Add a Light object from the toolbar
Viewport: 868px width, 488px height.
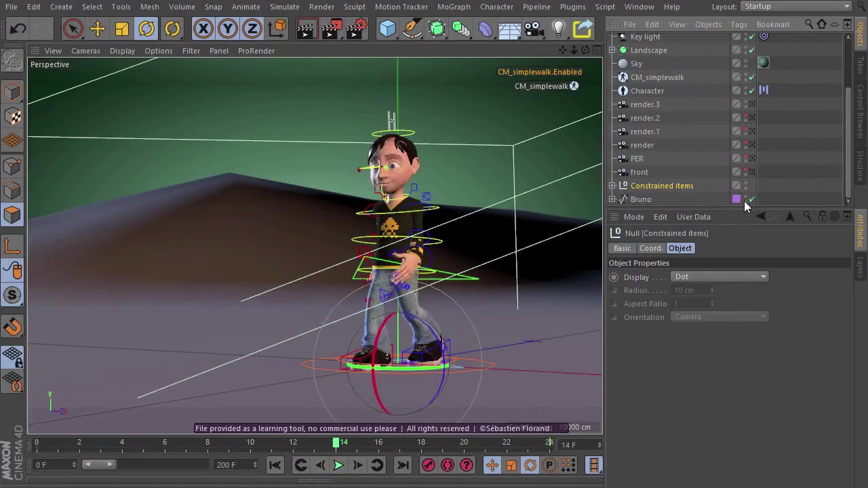coord(557,28)
